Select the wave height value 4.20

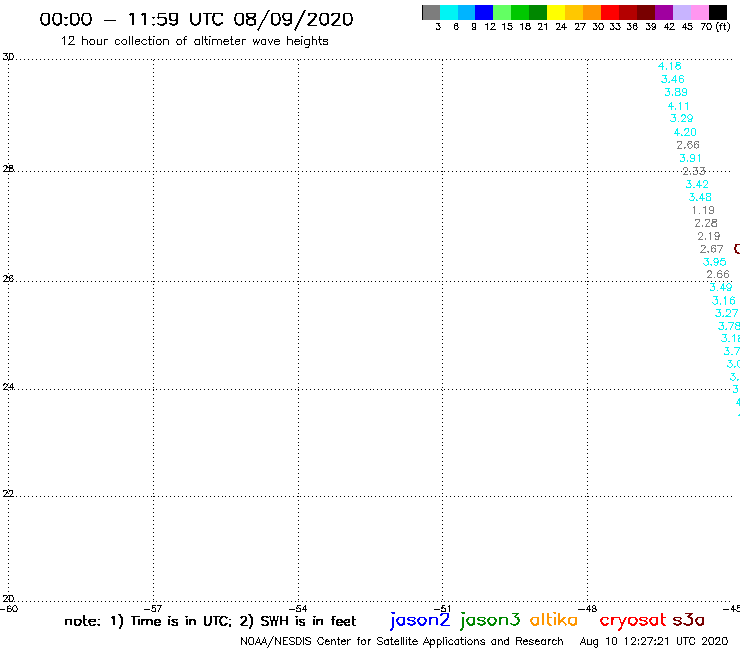pos(685,132)
